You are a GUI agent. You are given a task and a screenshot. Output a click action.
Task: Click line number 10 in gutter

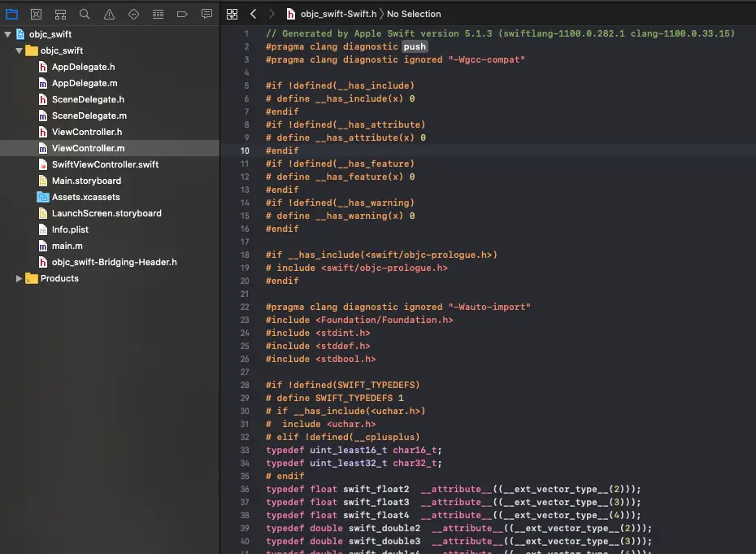coord(245,150)
